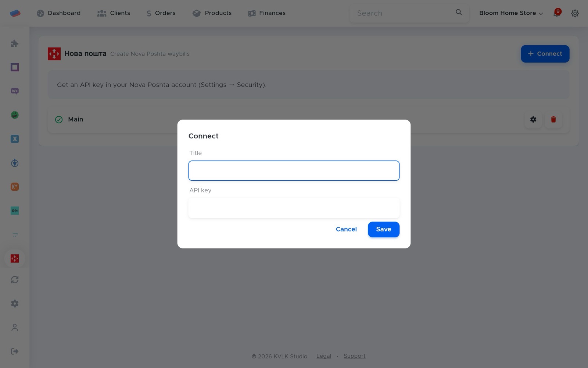588x368 pixels.
Task: Open the Products menu
Action: tap(212, 13)
